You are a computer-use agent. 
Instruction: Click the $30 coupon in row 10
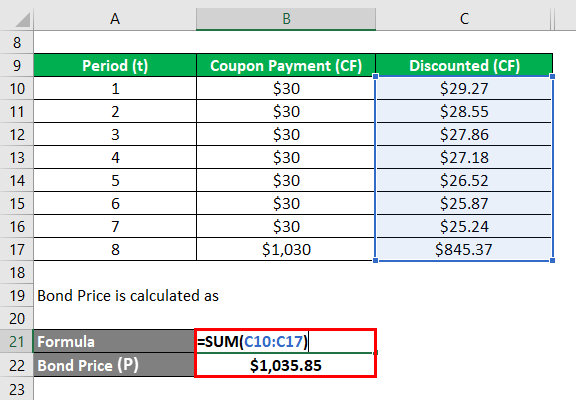coord(286,89)
